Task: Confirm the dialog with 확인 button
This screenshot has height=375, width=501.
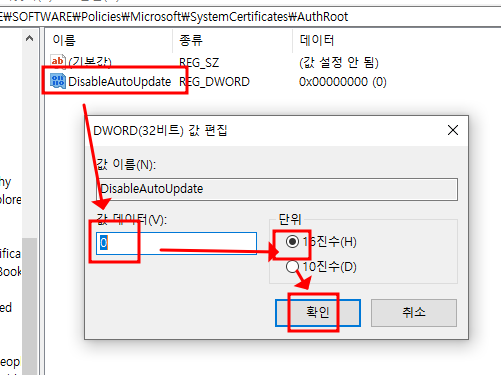Action: click(x=318, y=313)
